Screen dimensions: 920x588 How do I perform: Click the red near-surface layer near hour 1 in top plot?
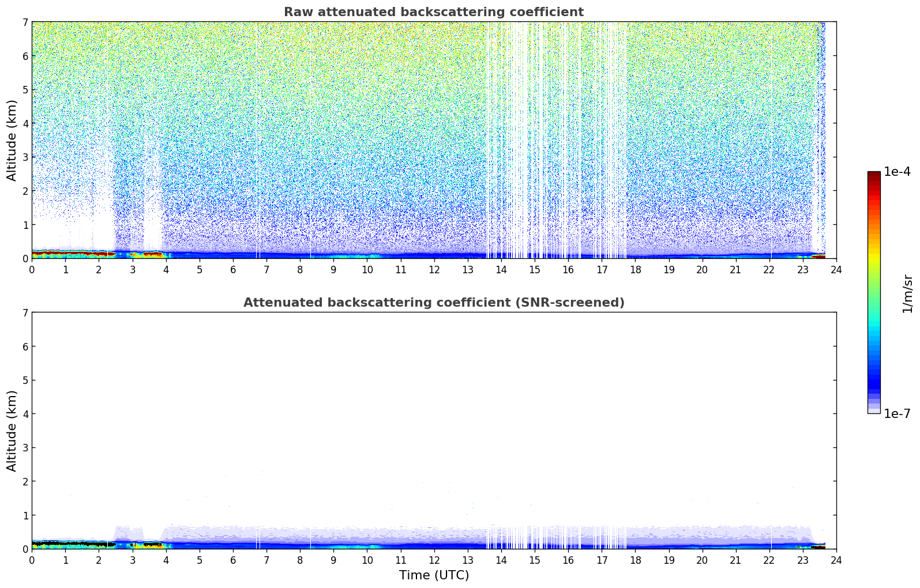coord(65,253)
